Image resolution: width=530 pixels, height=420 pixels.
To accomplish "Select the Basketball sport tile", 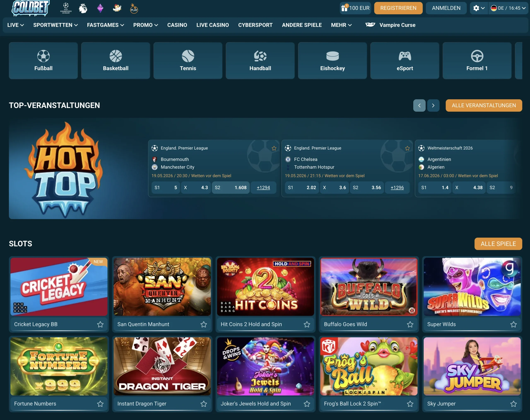I will coord(116,61).
